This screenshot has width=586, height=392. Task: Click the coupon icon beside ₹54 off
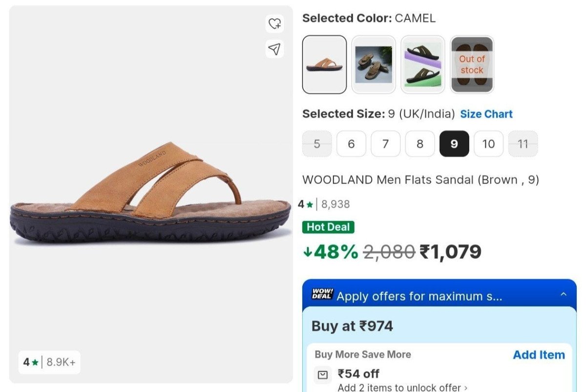tap(323, 374)
